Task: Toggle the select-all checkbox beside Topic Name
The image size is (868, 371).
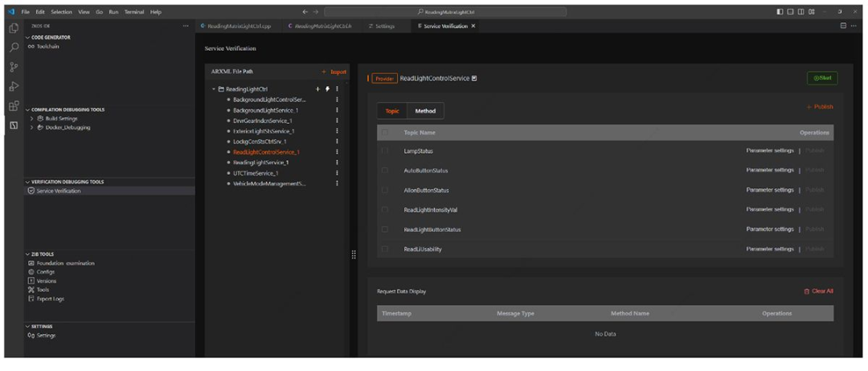Action: 385,133
